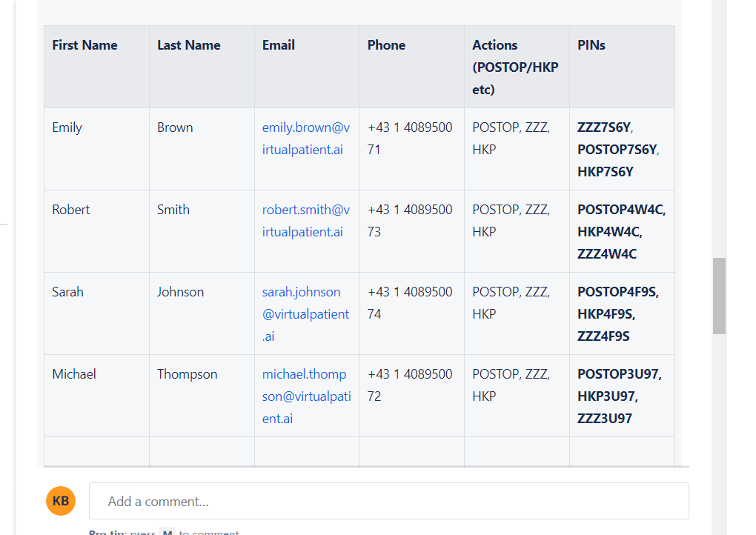Select the Johnson last name cell
Image resolution: width=756 pixels, height=535 pixels.
point(180,292)
